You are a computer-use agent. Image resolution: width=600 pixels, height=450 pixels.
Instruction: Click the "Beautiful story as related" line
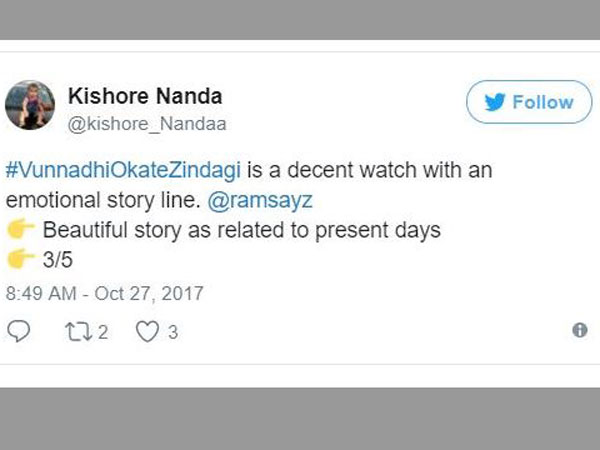(x=240, y=230)
